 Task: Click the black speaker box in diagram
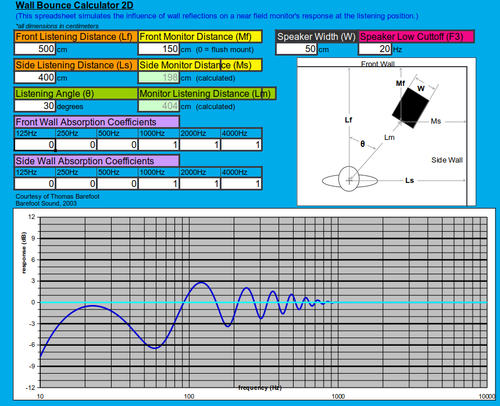point(410,108)
